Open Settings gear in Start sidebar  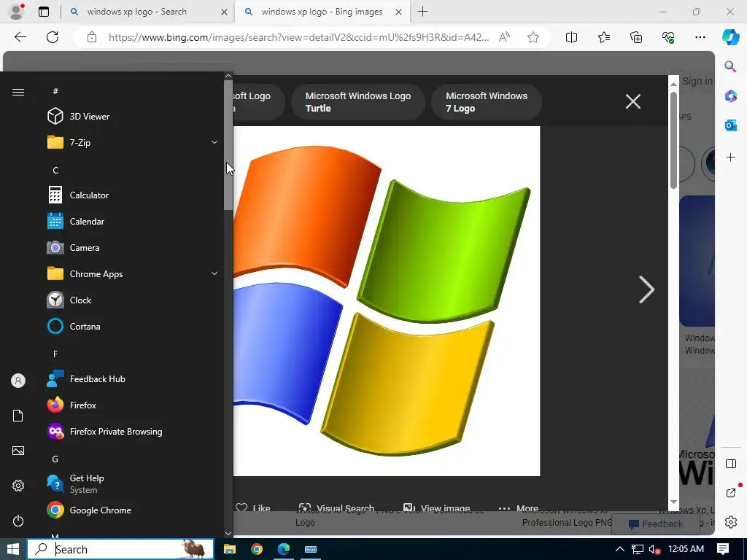pos(18,486)
